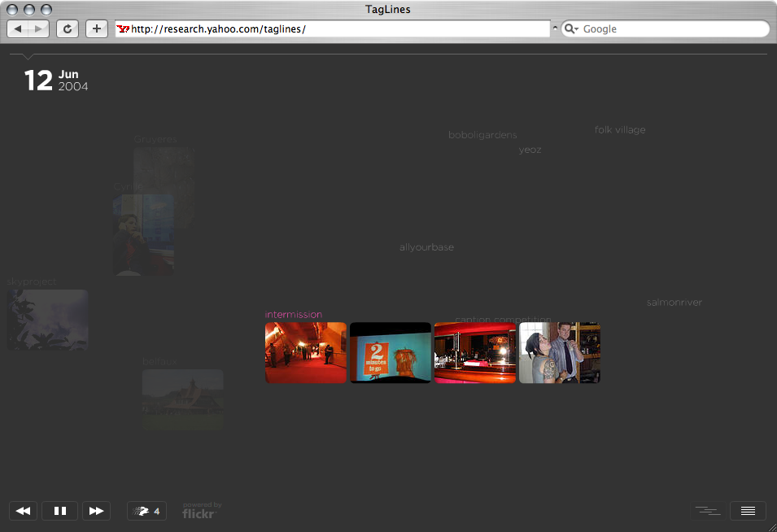Click the animation speed icon showing 4
Viewport: 777px width, 532px height.
point(147,511)
